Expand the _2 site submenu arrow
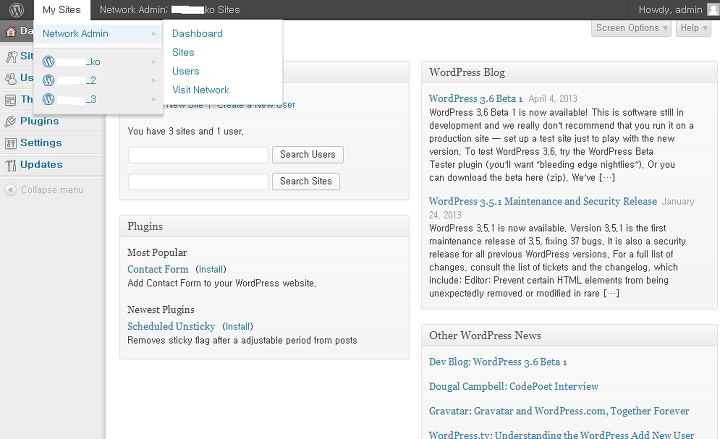720x439 pixels. [154, 80]
